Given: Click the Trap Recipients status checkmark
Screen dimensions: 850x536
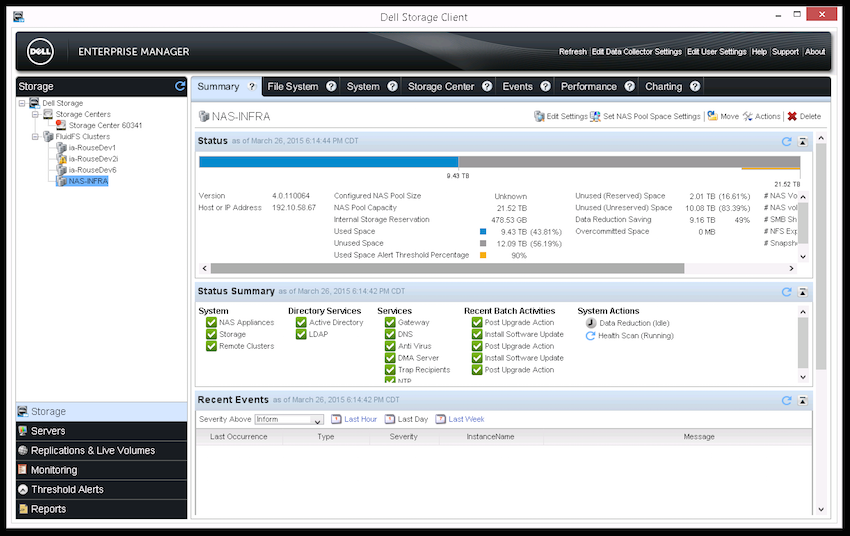Looking at the screenshot, I should click(390, 370).
